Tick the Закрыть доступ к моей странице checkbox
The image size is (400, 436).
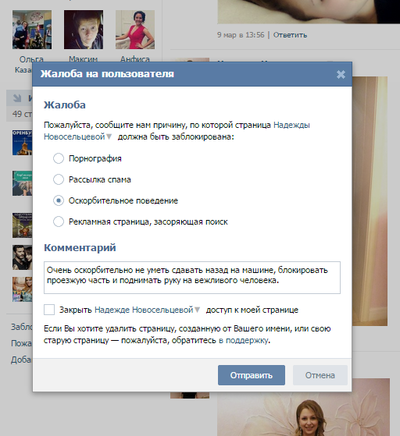click(x=49, y=310)
